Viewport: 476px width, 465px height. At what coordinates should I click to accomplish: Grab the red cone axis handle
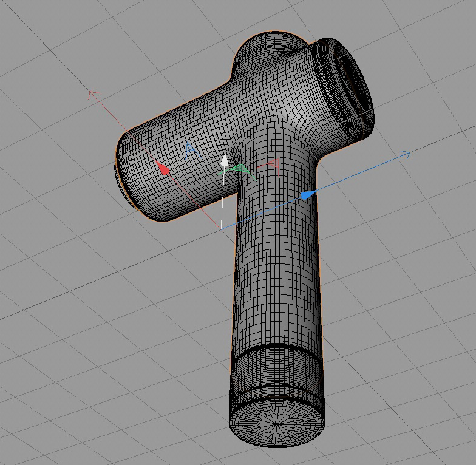tap(163, 169)
